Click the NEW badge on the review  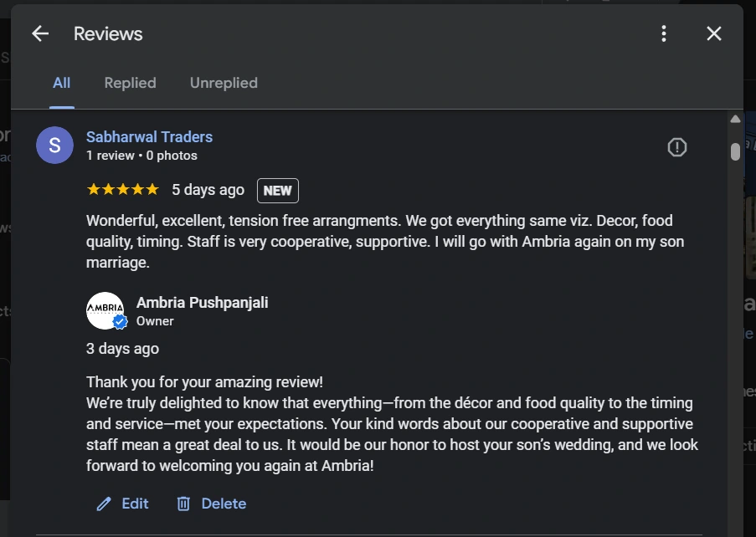pyautogui.click(x=277, y=191)
